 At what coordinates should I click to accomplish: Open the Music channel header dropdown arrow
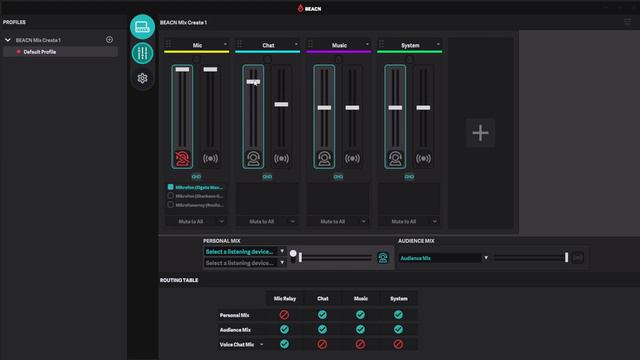[367, 44]
